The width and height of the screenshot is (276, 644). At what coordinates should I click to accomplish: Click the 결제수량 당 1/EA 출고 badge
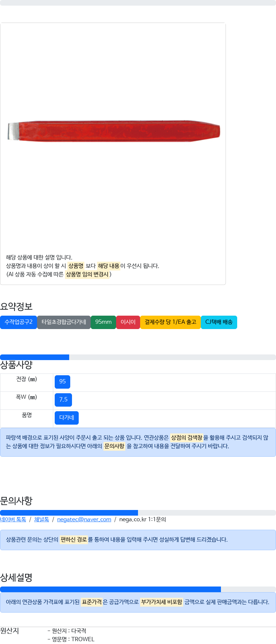pyautogui.click(x=170, y=322)
